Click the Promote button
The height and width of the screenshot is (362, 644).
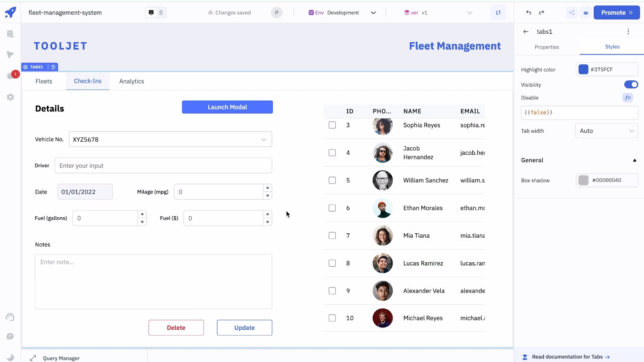[x=617, y=12]
